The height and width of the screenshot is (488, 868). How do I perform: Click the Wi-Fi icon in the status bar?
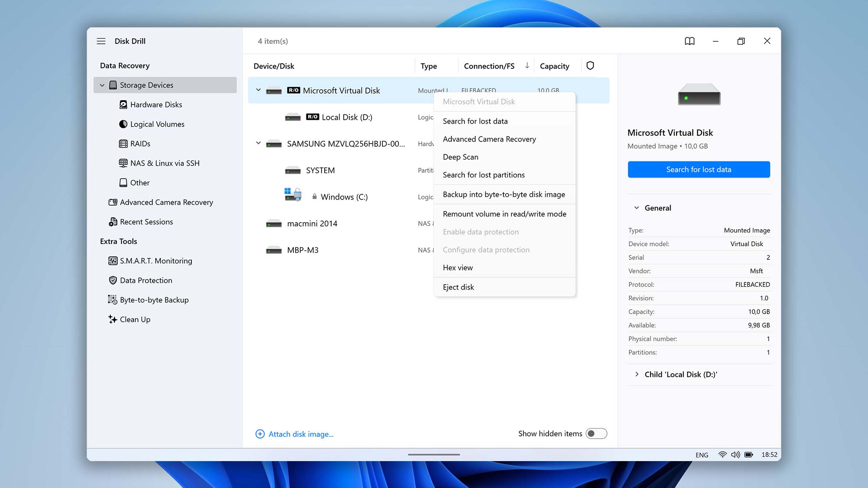(x=722, y=455)
